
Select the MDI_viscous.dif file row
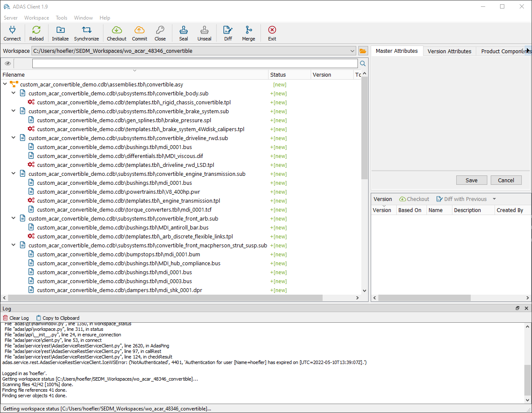click(x=181, y=156)
